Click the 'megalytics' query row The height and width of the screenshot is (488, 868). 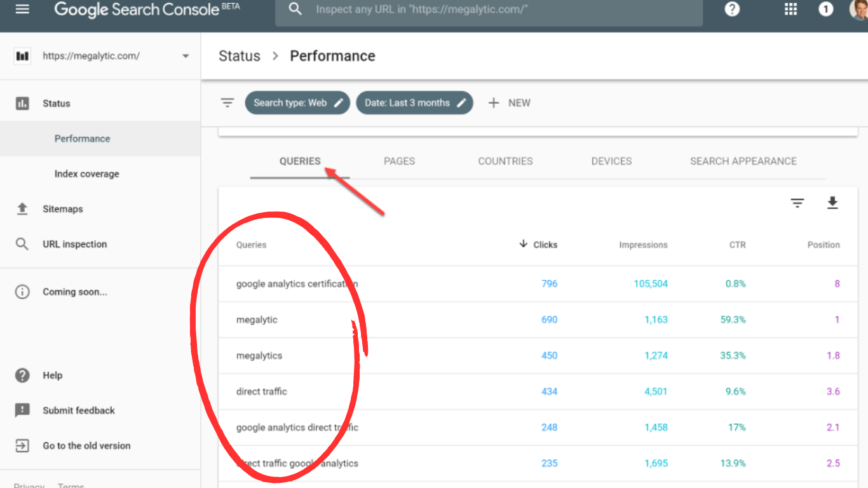point(538,356)
